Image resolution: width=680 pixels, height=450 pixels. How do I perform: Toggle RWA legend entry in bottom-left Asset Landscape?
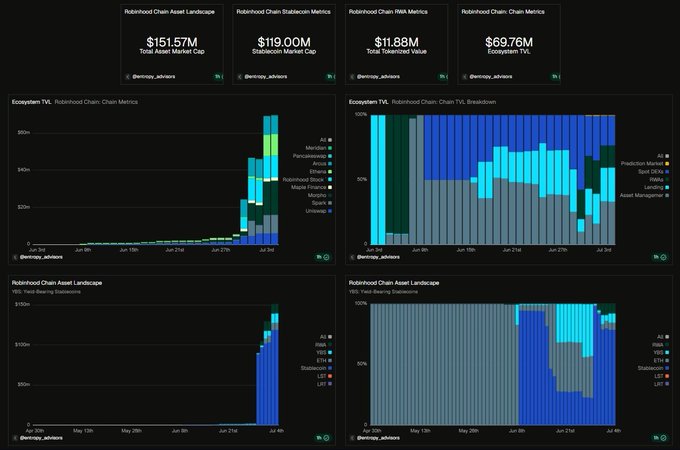click(x=324, y=345)
